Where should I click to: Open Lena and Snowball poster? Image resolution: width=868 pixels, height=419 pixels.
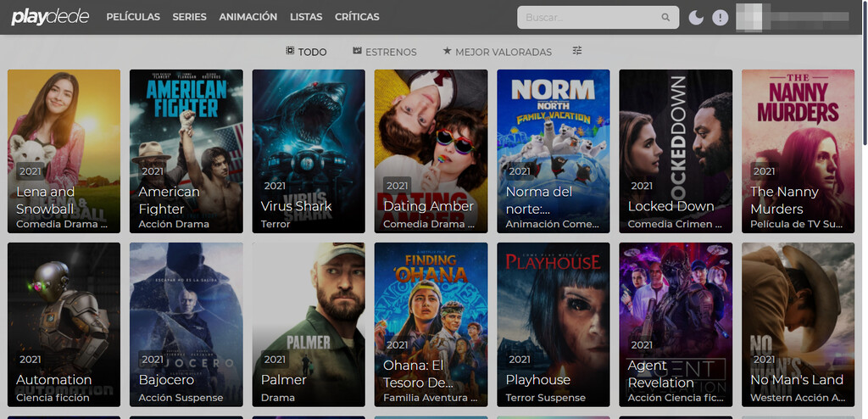pos(64,151)
